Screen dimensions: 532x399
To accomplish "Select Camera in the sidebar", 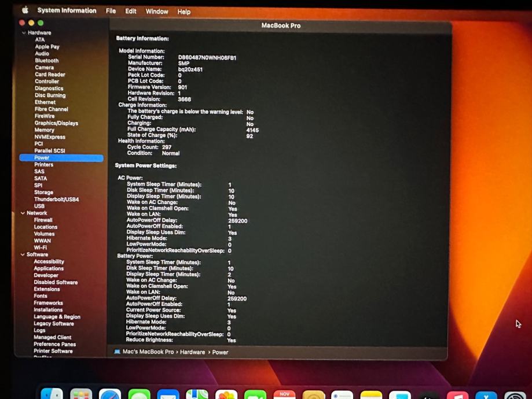I will [45, 68].
